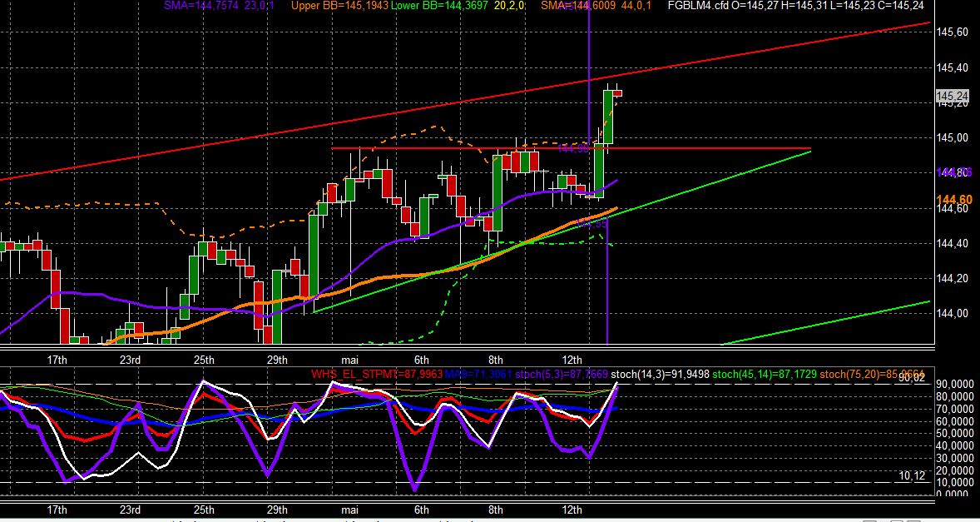The image size is (980, 522).
Task: Click the 12th date under the stochastic panel
Action: tap(572, 509)
